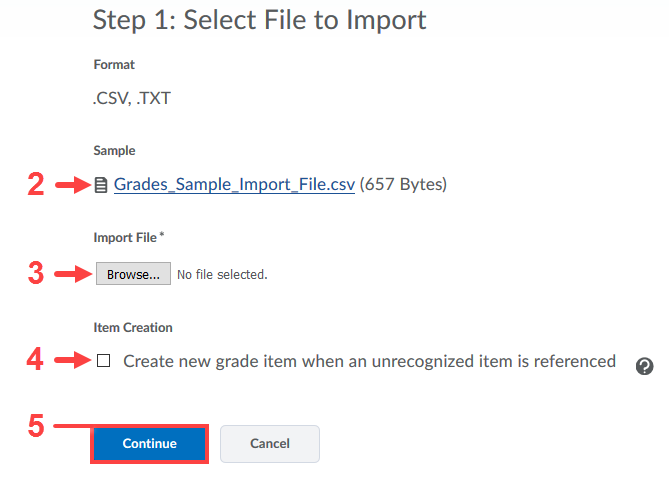The image size is (669, 480).
Task: Click the document icon beside the sample file
Action: pos(101,185)
